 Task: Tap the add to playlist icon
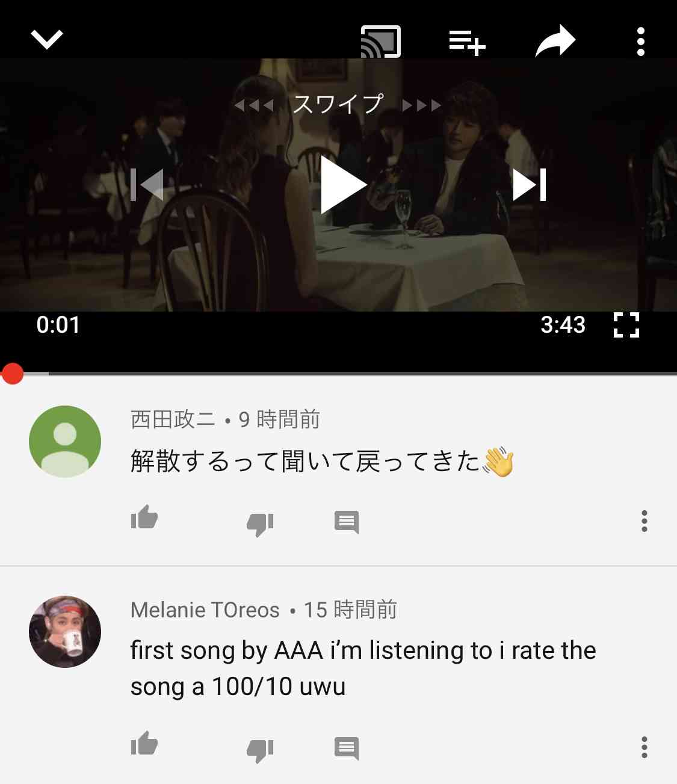tap(467, 43)
